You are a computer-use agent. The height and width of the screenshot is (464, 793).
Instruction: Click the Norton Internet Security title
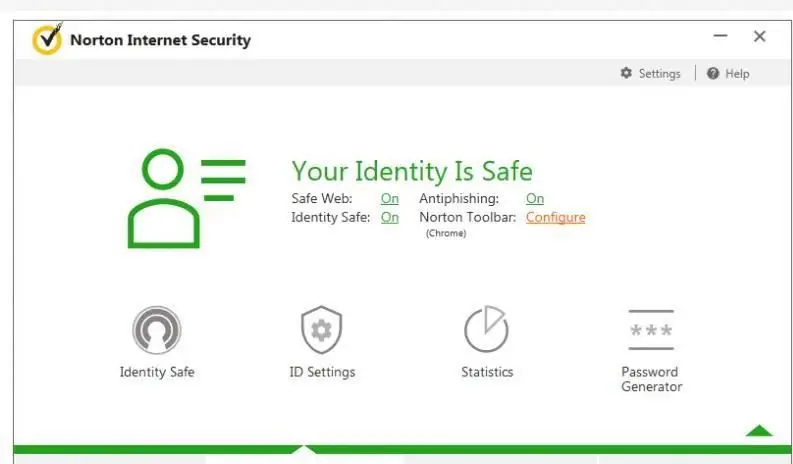(160, 40)
